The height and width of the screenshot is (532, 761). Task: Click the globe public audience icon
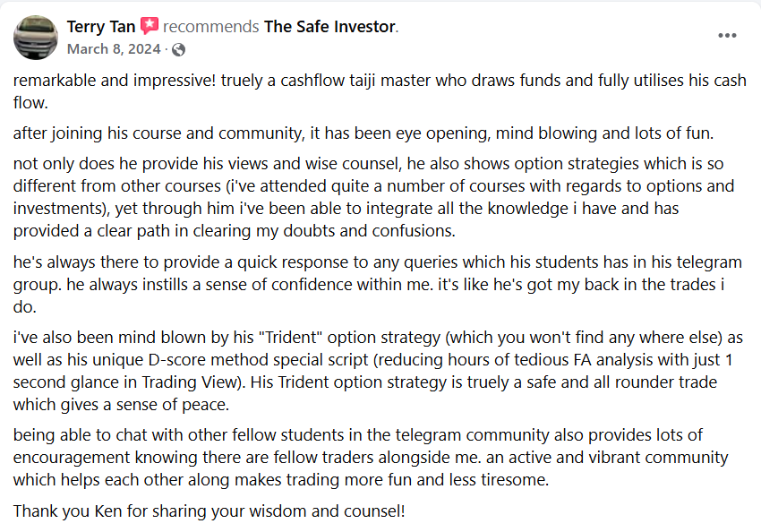tap(178, 49)
